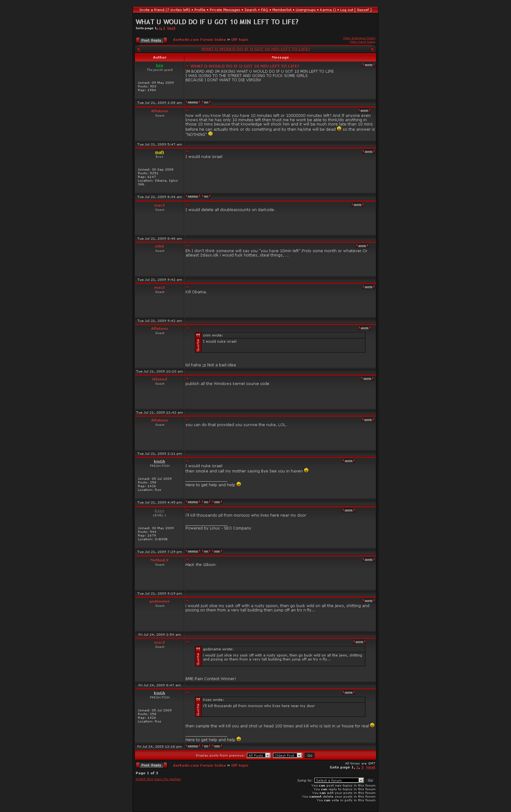Follow the Watch this topic for replies link
Screen dimensions: 511x812
click(158, 779)
